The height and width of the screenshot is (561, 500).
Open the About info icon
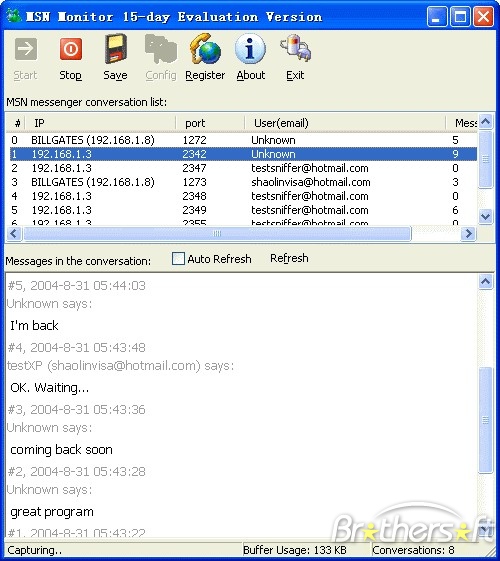pyautogui.click(x=250, y=49)
